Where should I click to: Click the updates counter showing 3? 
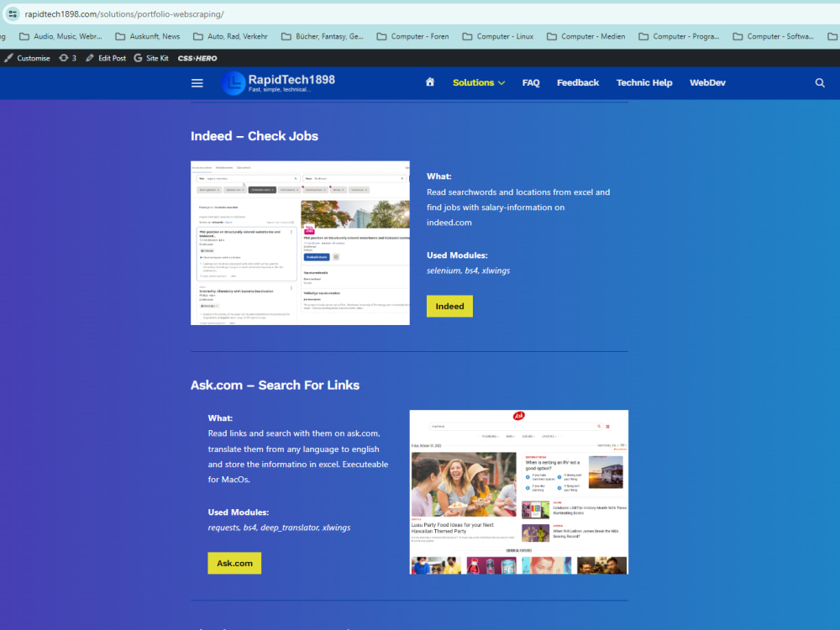pyautogui.click(x=67, y=58)
